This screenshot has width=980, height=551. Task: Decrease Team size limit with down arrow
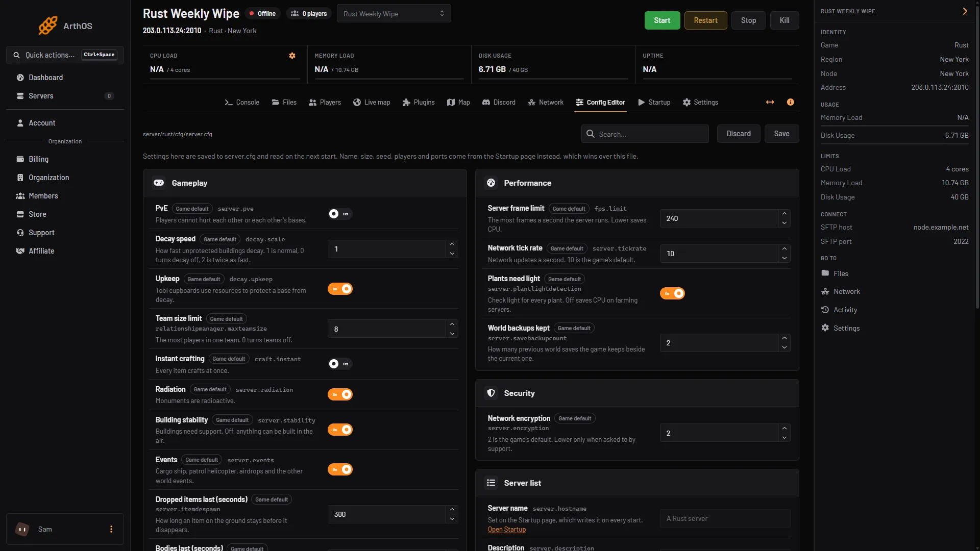coord(452,334)
